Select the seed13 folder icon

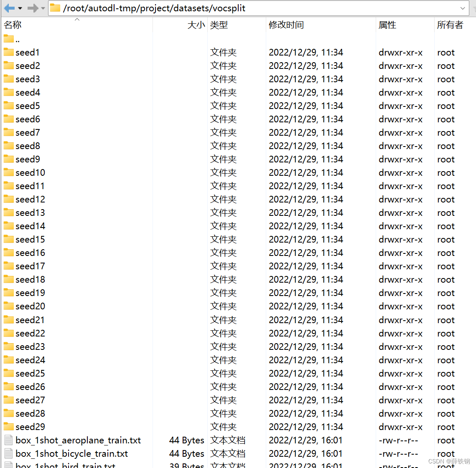point(9,212)
